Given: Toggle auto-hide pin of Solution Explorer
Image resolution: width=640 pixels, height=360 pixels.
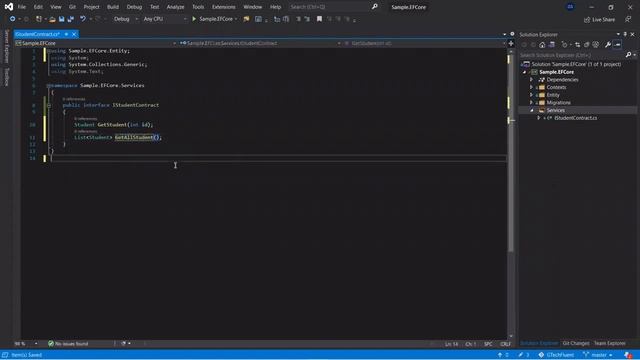Looking at the screenshot, I should pyautogui.click(x=625, y=34).
